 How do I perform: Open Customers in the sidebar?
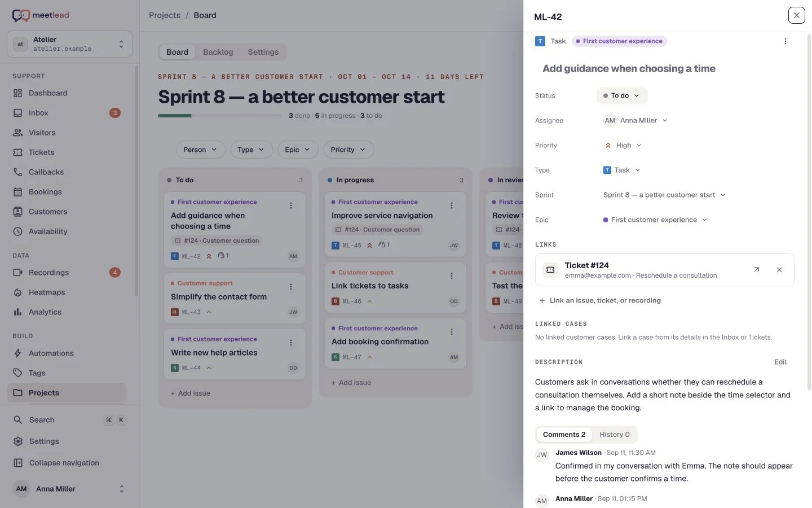[67, 212]
